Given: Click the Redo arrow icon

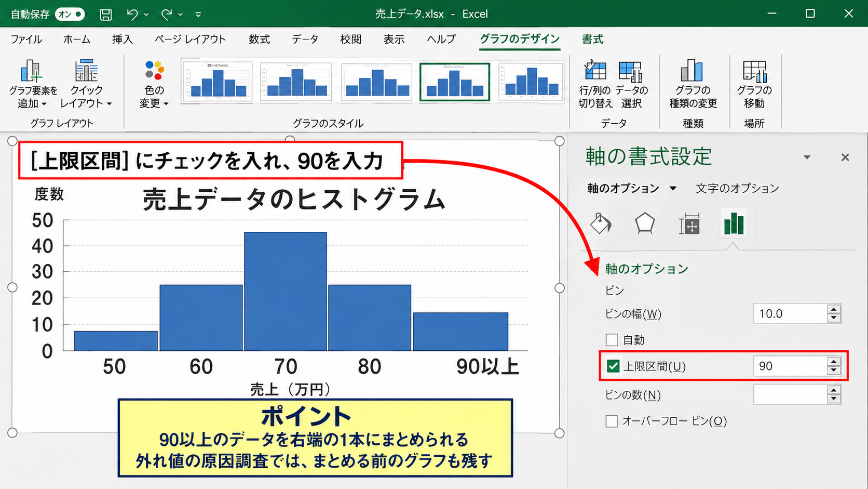Looking at the screenshot, I should (166, 15).
